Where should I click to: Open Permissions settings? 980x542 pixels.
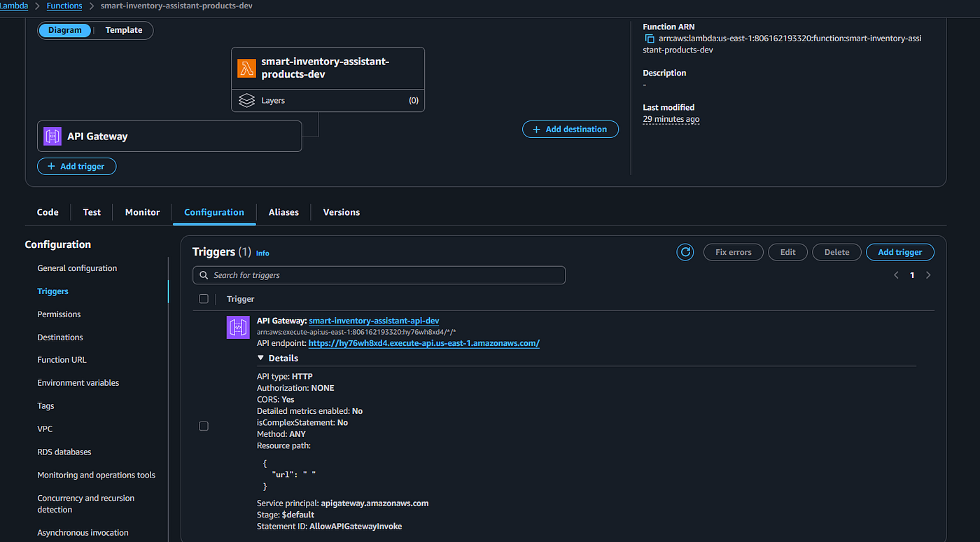tap(59, 314)
